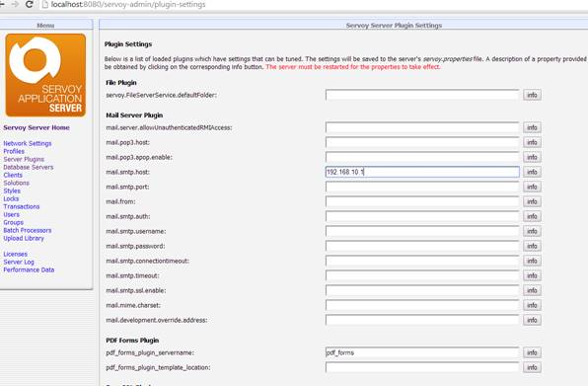Viewport: 588px width, 386px height.
Task: Focus the mail.smtp.password input field
Action: coord(422,246)
